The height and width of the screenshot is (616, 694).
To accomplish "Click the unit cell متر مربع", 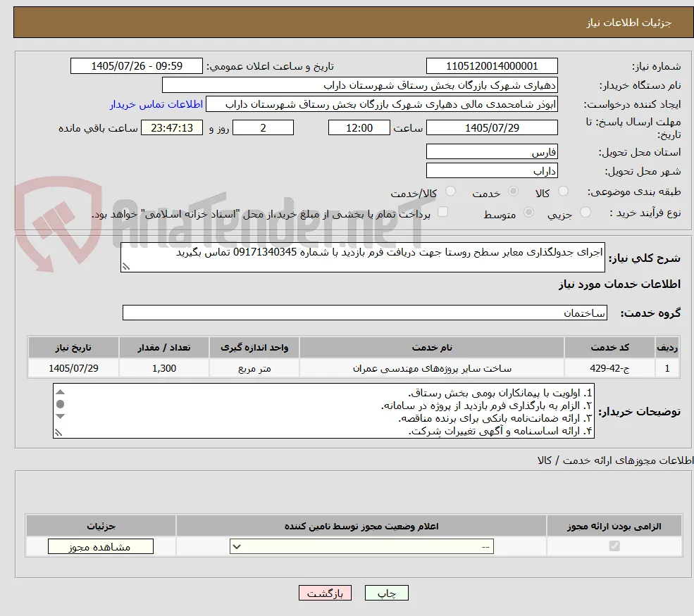I will point(254,368).
